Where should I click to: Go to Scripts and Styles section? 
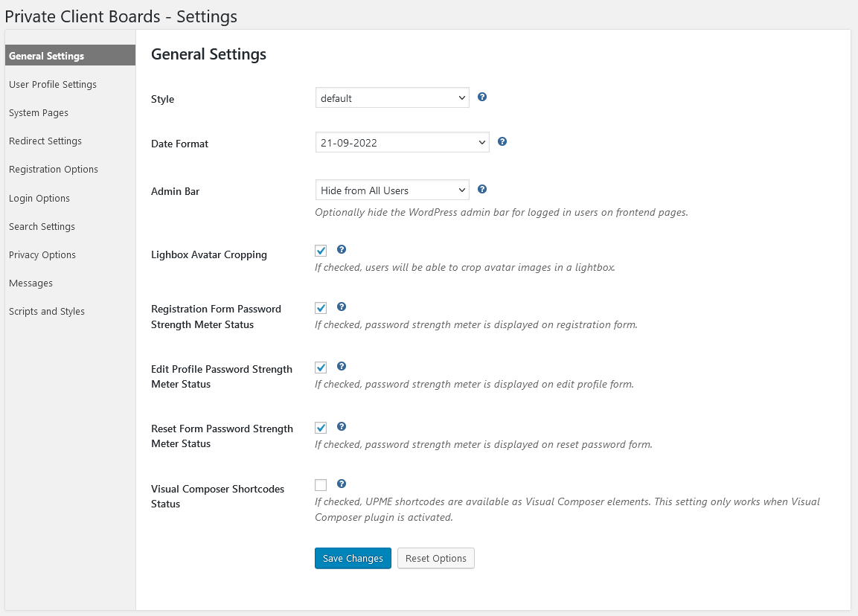click(47, 311)
